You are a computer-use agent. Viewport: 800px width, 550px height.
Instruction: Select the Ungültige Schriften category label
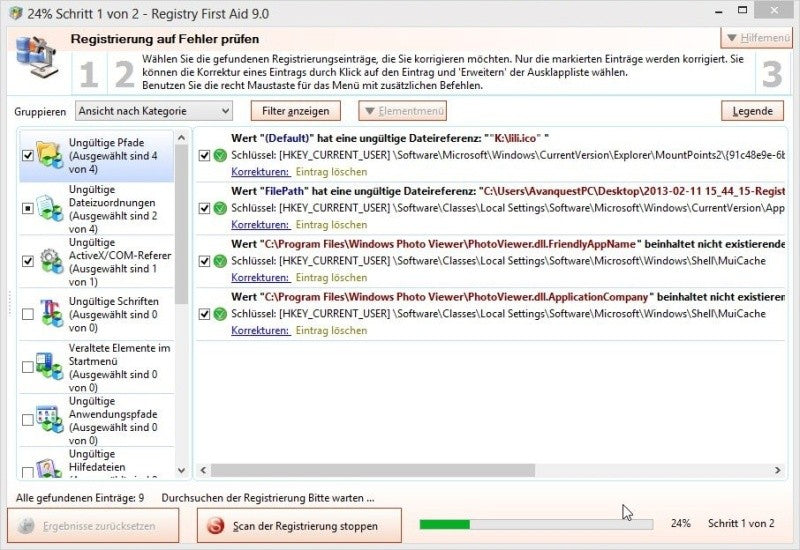pyautogui.click(x=113, y=314)
